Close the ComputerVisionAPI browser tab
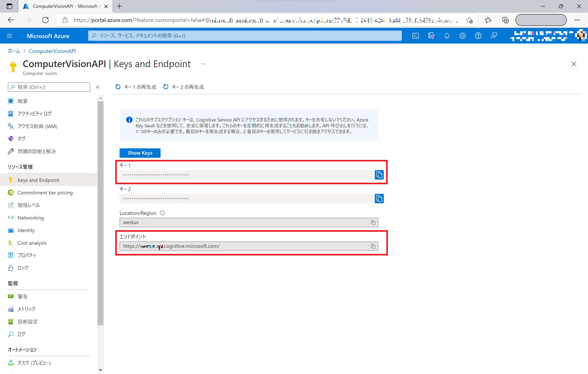588x374 pixels. pos(106,7)
